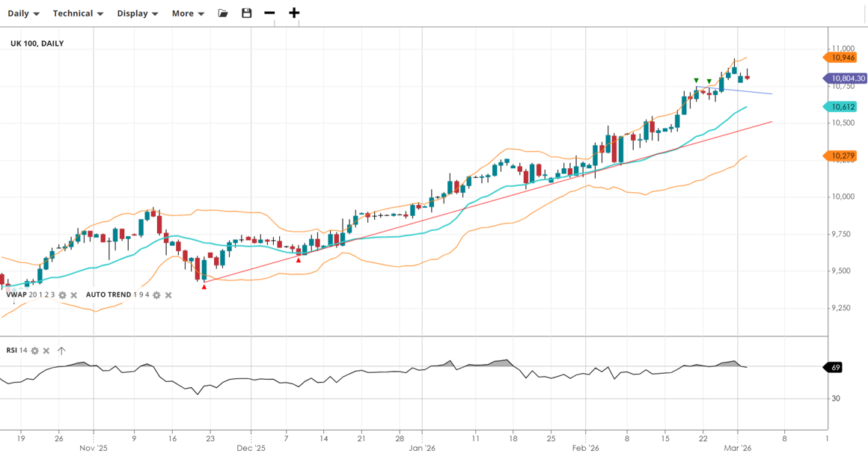Zoom out using the minus icon
This screenshot has width=868, height=453.
[270, 13]
